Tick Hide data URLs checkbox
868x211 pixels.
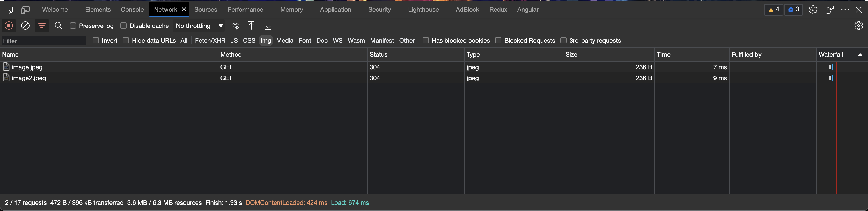click(126, 40)
